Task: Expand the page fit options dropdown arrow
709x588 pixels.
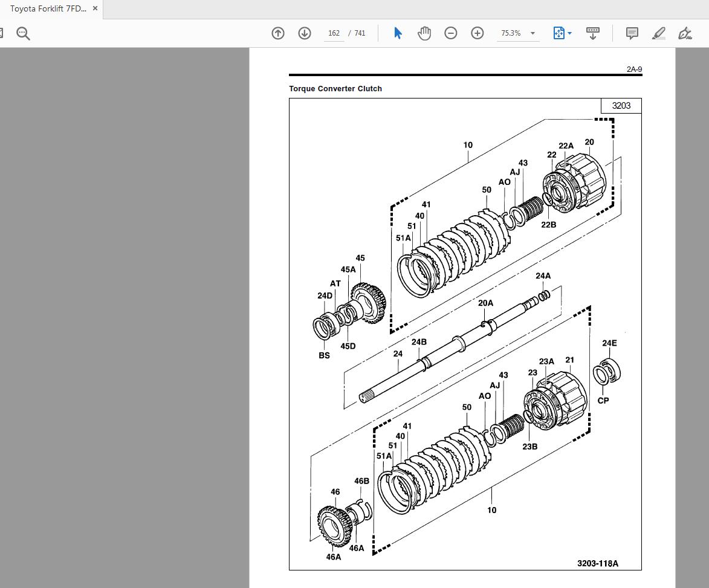Action: pyautogui.click(x=570, y=33)
